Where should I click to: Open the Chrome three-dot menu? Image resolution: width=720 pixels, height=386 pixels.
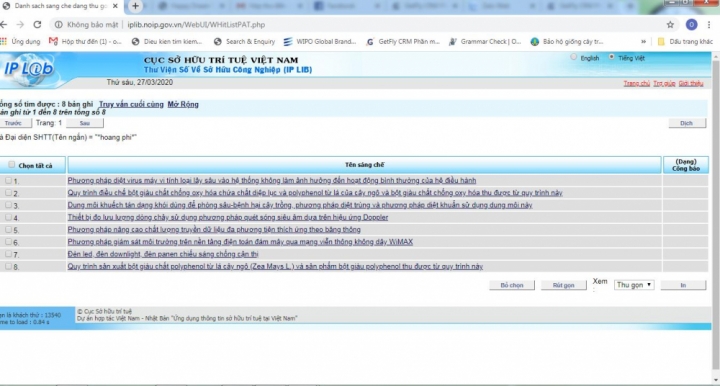[x=709, y=25]
